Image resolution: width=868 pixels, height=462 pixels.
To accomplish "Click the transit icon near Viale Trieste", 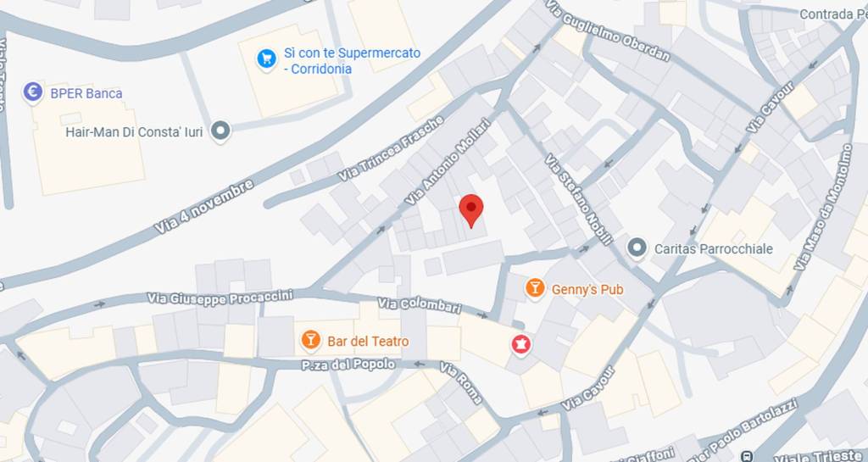I will tap(747, 456).
